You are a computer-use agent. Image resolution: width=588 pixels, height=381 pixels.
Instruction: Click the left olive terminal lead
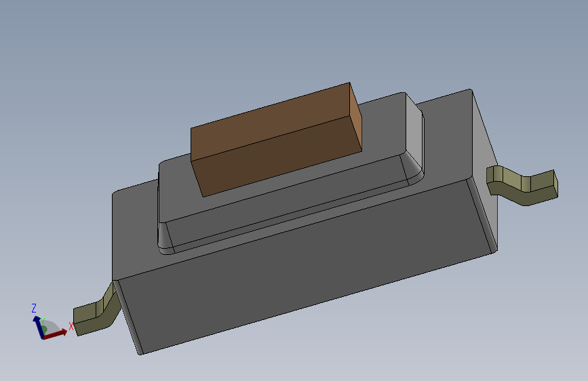point(97,310)
